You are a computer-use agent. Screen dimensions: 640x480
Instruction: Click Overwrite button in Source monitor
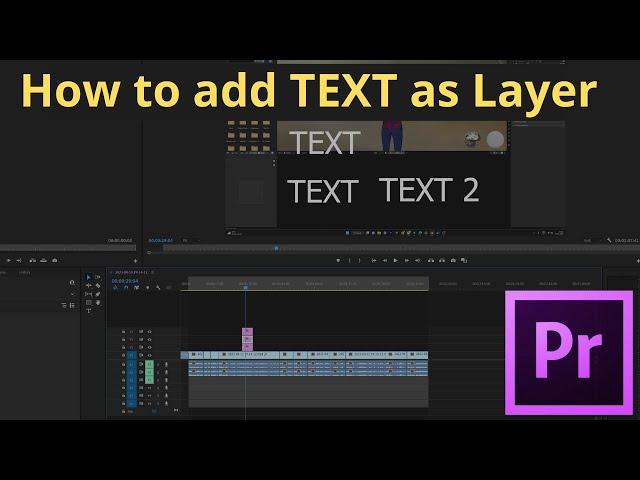coord(44,260)
